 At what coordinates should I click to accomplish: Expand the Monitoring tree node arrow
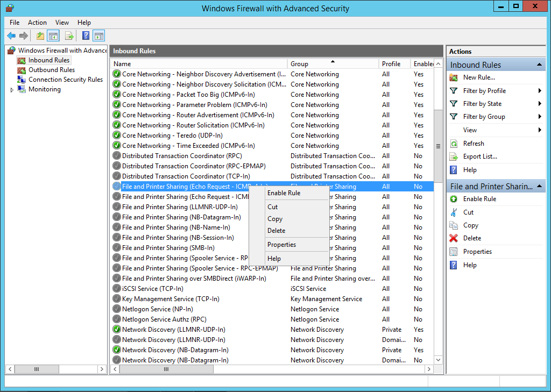(x=12, y=90)
